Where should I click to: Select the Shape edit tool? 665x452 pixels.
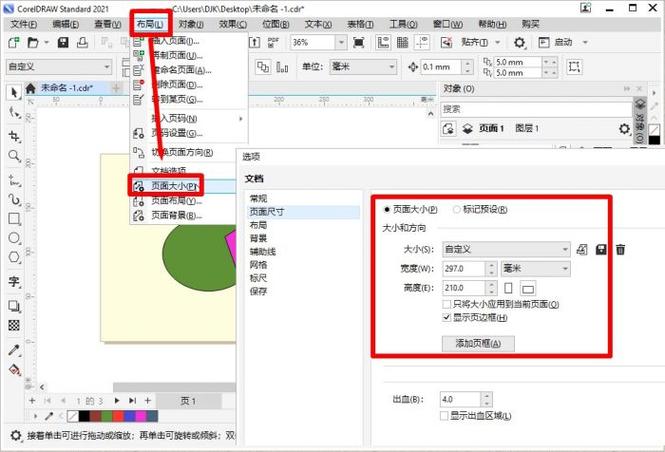click(x=14, y=113)
